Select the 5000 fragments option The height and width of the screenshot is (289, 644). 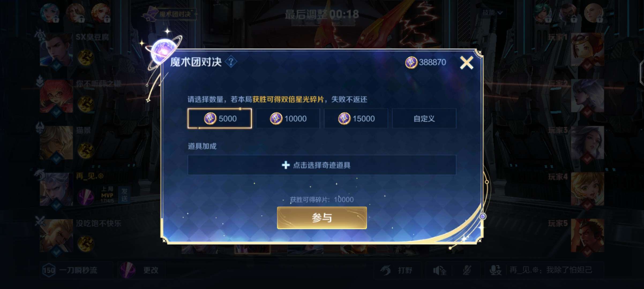220,119
